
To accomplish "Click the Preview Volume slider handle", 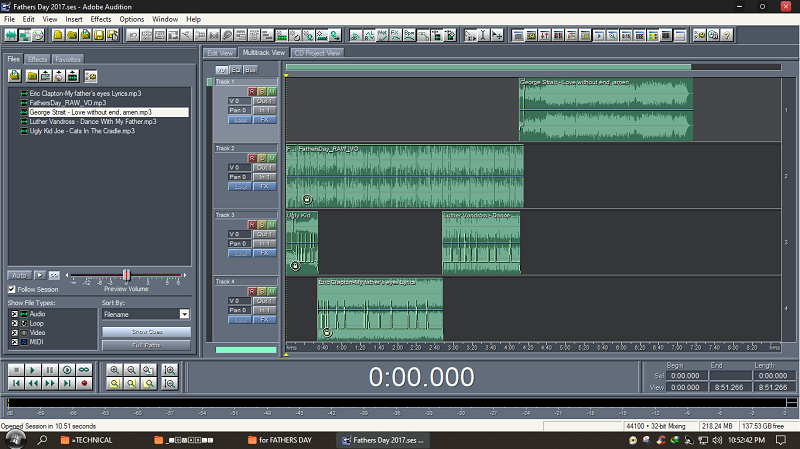I will (127, 276).
